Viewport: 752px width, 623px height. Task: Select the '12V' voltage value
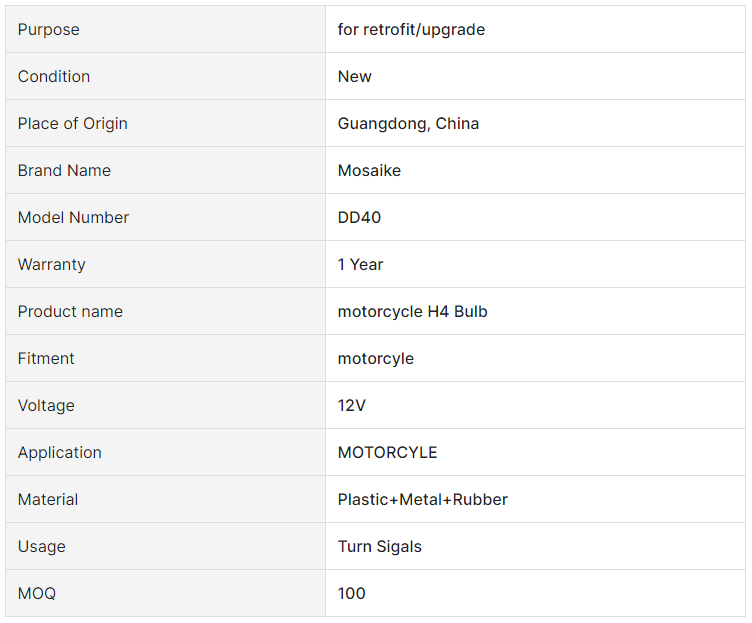pyautogui.click(x=352, y=405)
